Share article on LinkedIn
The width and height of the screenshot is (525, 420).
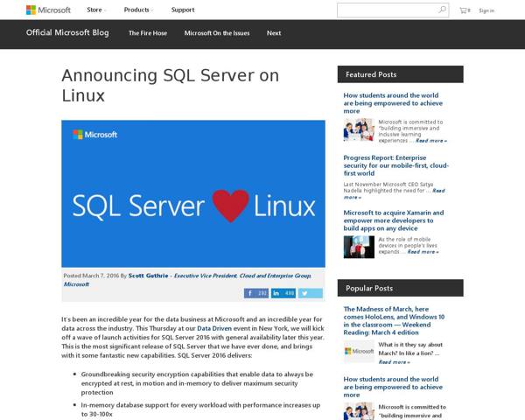tap(283, 293)
